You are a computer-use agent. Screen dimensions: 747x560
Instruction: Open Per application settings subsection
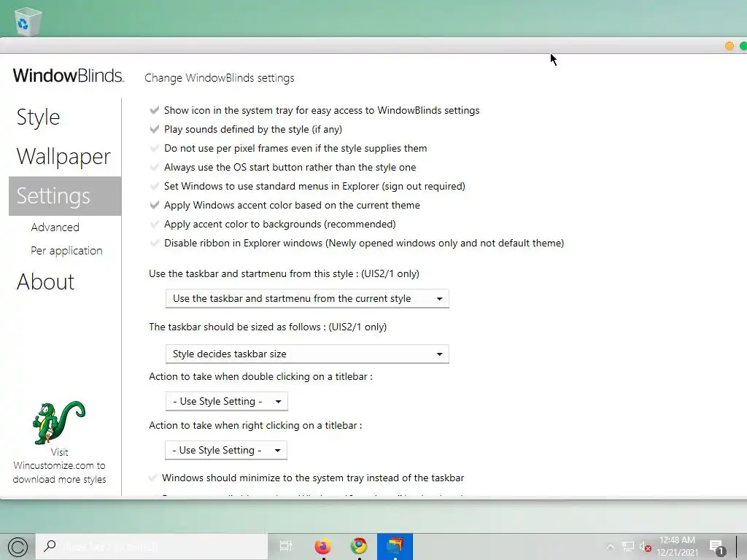coord(66,251)
